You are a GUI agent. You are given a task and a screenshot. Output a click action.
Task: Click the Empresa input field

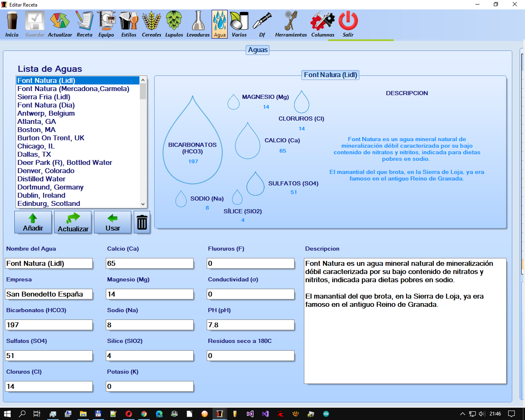coord(49,294)
